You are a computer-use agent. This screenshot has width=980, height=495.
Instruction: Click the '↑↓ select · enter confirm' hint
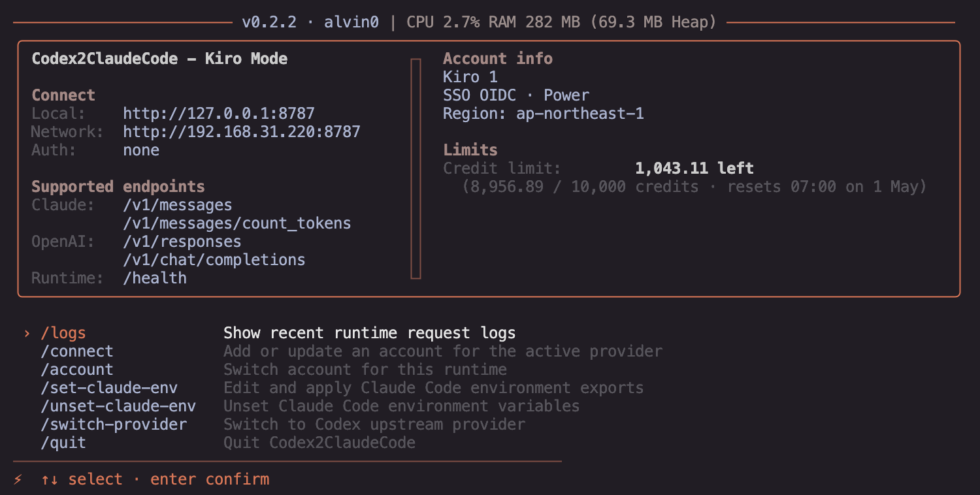pyautogui.click(x=155, y=479)
